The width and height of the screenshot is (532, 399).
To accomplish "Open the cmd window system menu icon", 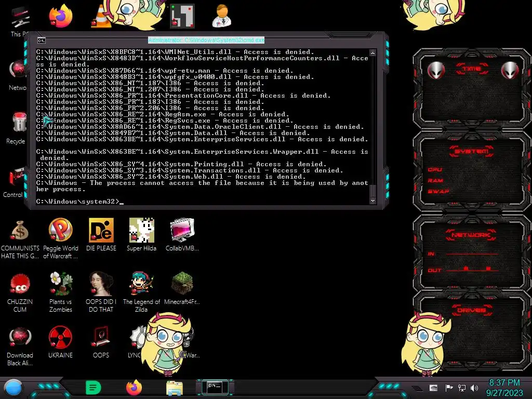I will [x=42, y=41].
